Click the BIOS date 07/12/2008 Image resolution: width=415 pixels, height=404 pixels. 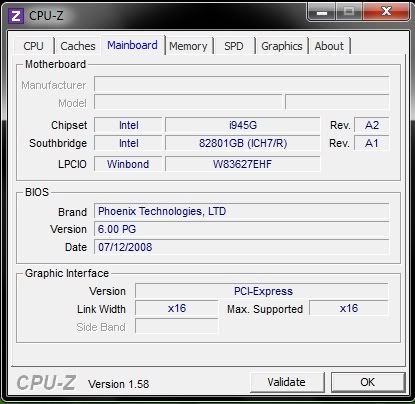click(242, 247)
